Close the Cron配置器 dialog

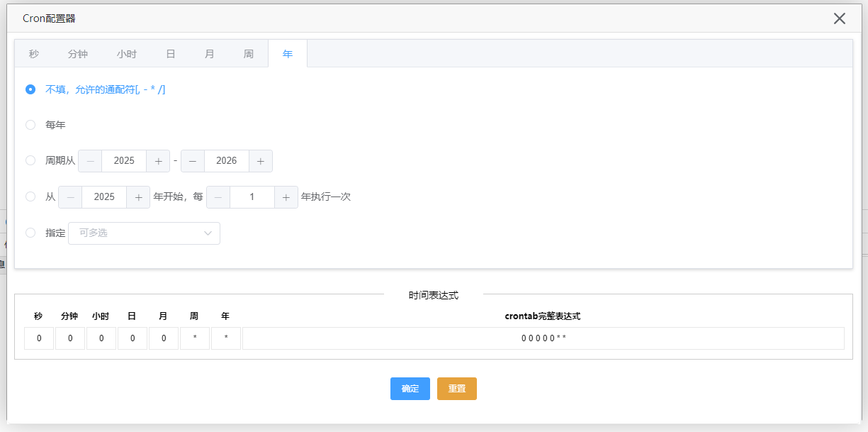[840, 18]
